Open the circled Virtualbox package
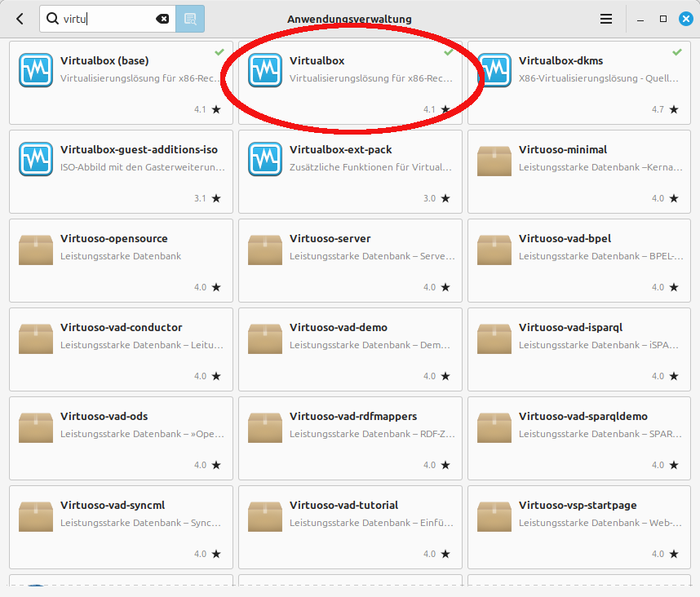This screenshot has height=597, width=700. (350, 80)
